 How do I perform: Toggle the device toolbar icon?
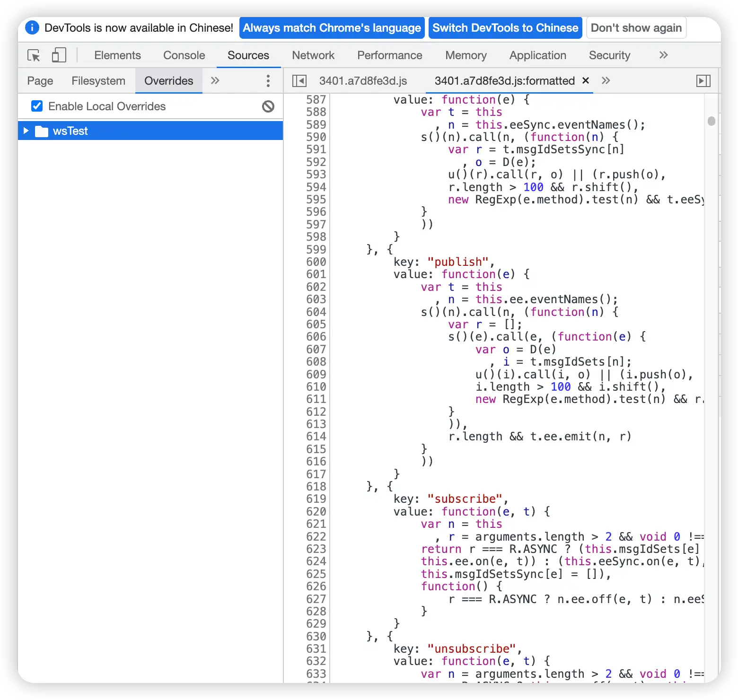point(59,55)
